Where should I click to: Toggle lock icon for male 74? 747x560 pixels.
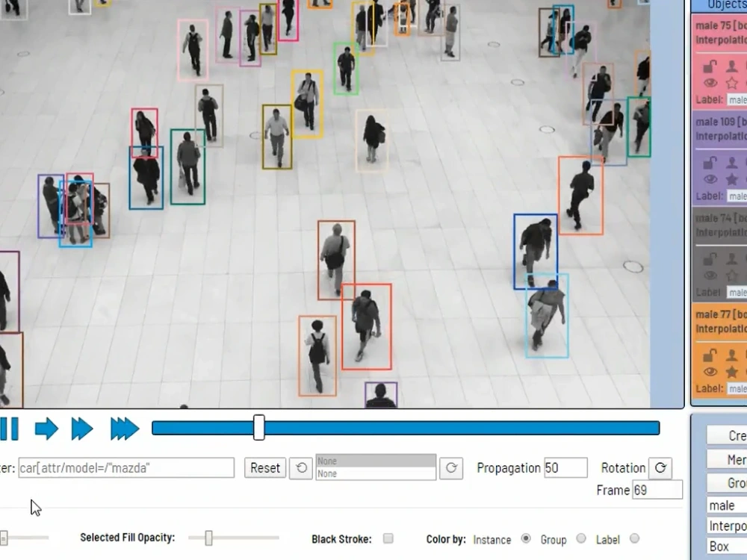point(710,259)
